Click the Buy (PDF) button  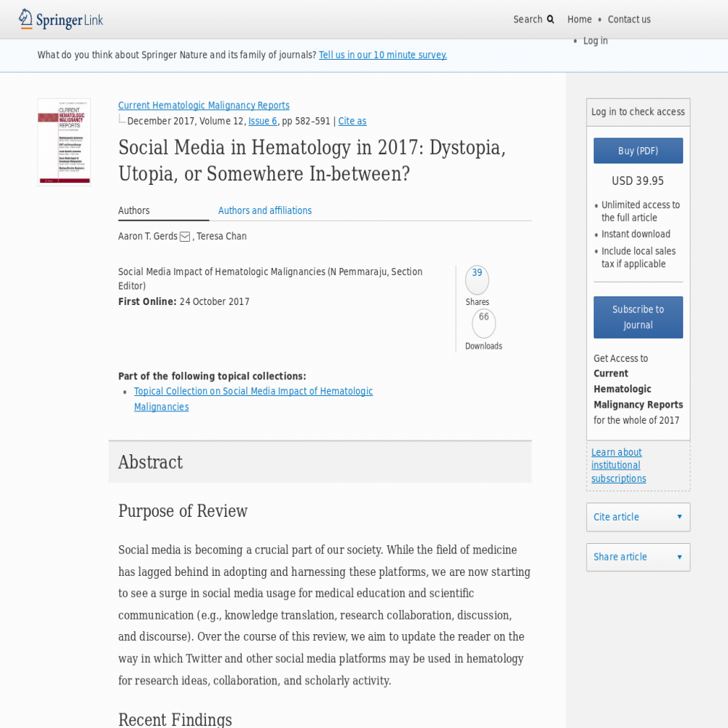click(x=638, y=151)
